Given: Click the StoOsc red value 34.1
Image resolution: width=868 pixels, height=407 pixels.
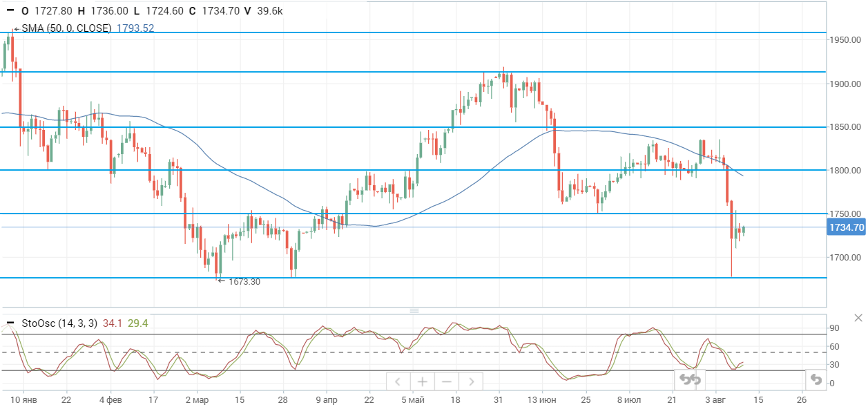Looking at the screenshot, I should (111, 323).
